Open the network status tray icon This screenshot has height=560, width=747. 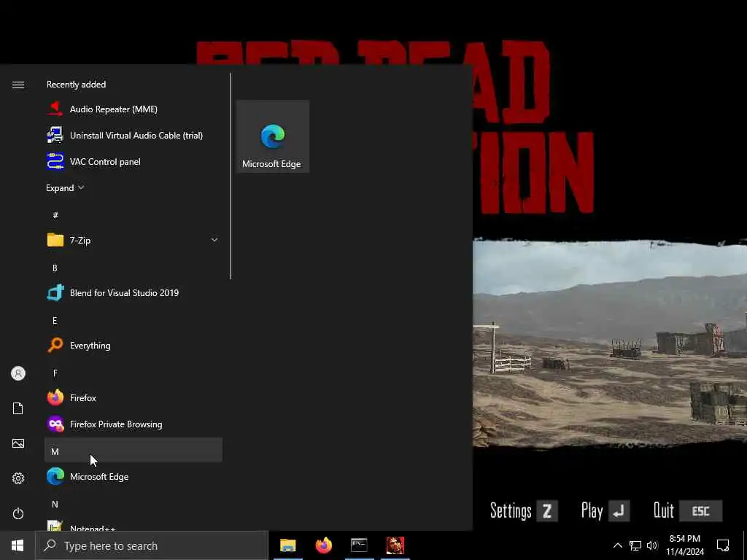pos(635,545)
